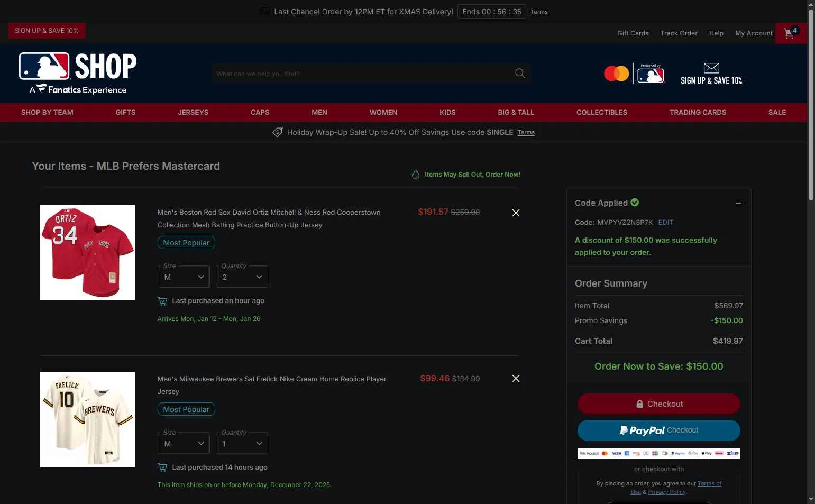Edit the applied promo code

click(x=665, y=223)
